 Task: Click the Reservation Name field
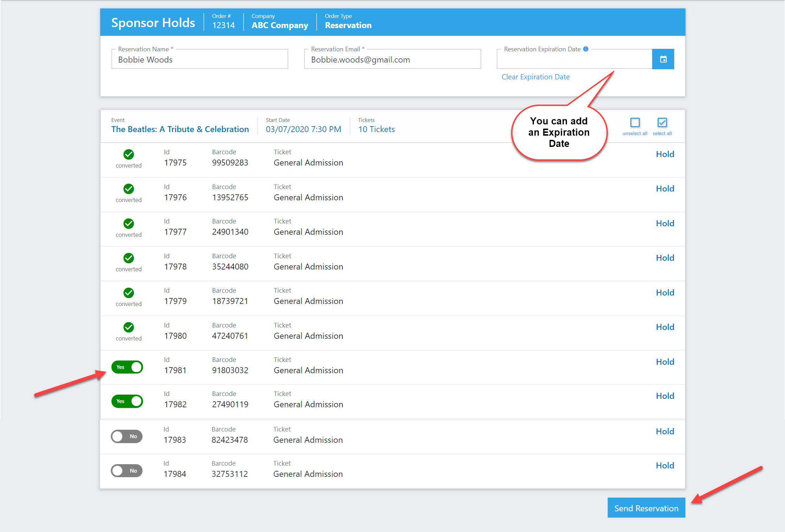(200, 59)
